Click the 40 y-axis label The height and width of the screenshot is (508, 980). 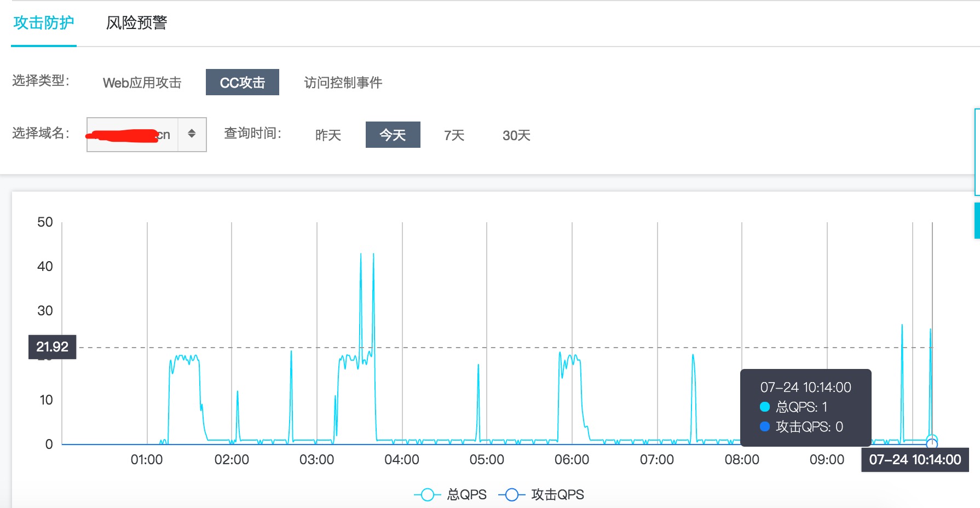click(45, 267)
